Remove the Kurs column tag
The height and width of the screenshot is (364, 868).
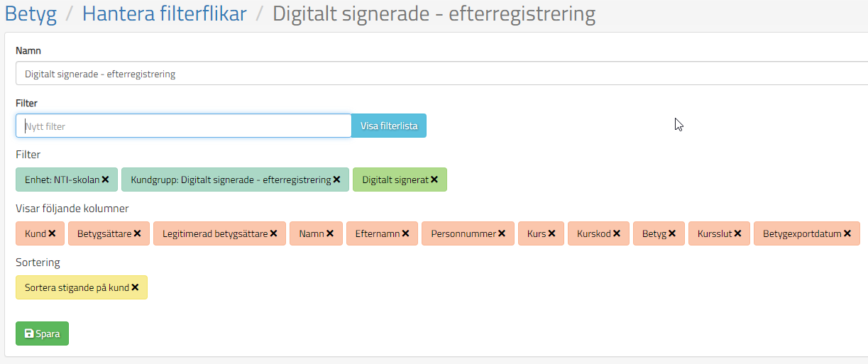tap(551, 233)
